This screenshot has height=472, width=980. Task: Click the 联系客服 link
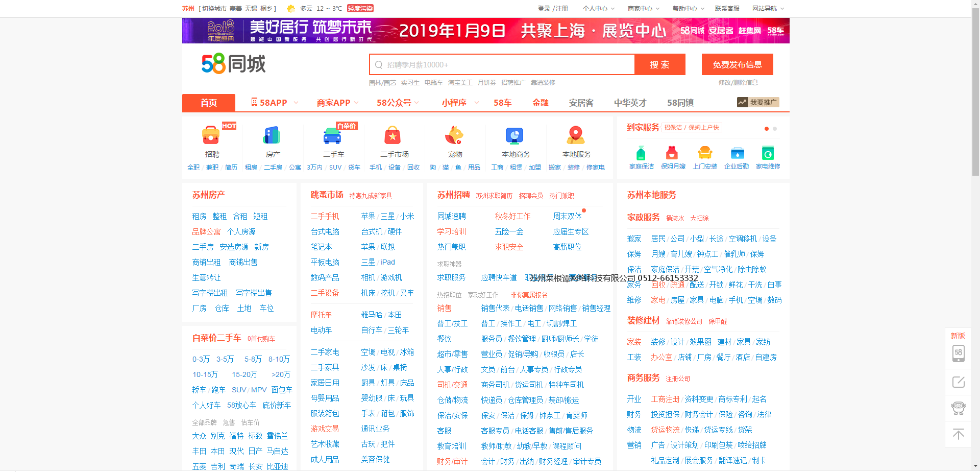tap(727, 9)
